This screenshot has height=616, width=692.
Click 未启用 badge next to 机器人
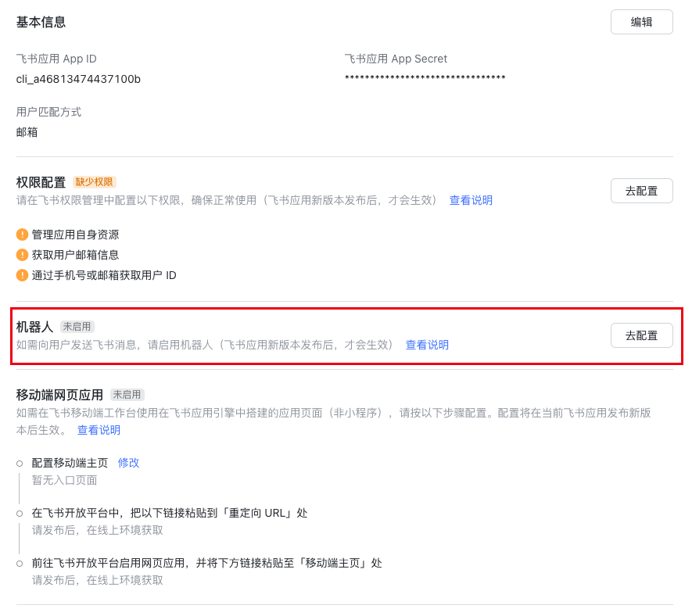[77, 327]
